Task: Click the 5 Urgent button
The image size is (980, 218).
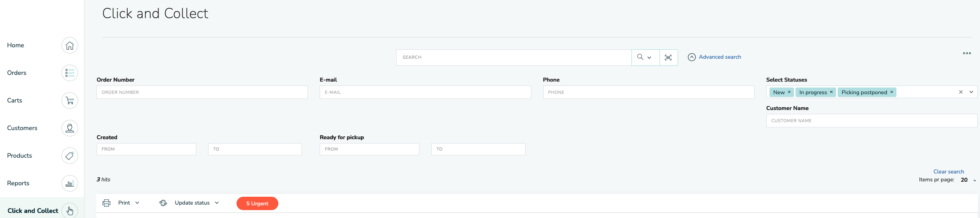Action: (257, 203)
